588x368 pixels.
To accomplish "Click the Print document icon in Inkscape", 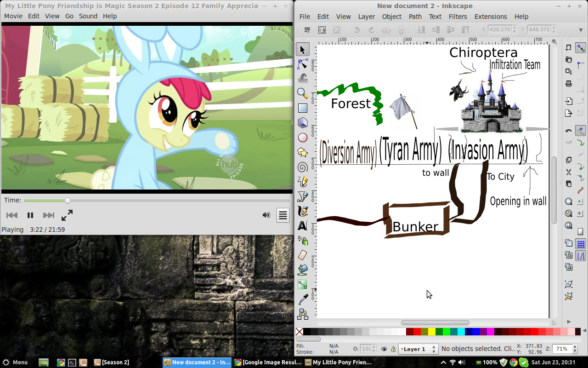I will click(x=569, y=84).
